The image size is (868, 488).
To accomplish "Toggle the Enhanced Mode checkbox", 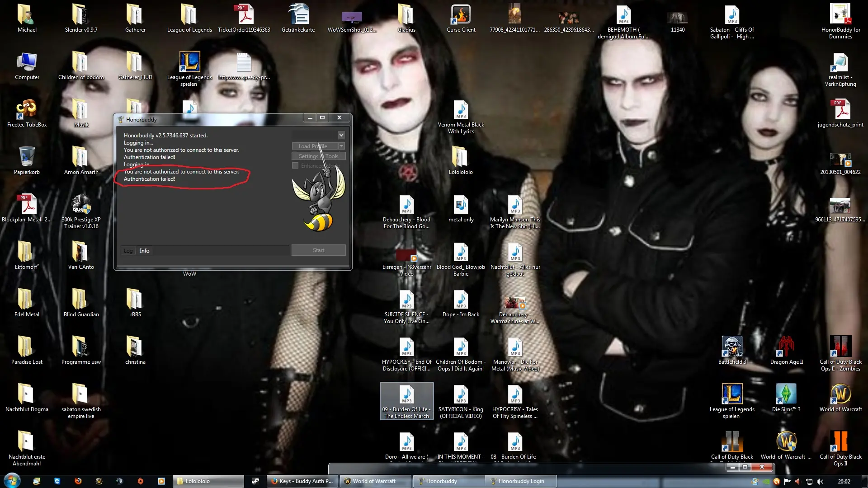I will tap(295, 166).
